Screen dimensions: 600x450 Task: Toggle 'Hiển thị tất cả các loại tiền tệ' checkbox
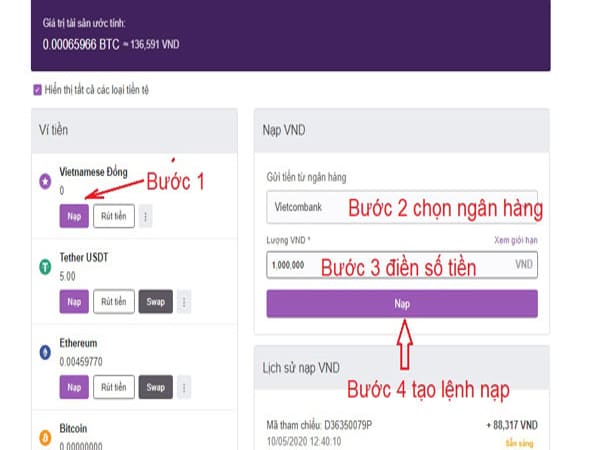38,90
